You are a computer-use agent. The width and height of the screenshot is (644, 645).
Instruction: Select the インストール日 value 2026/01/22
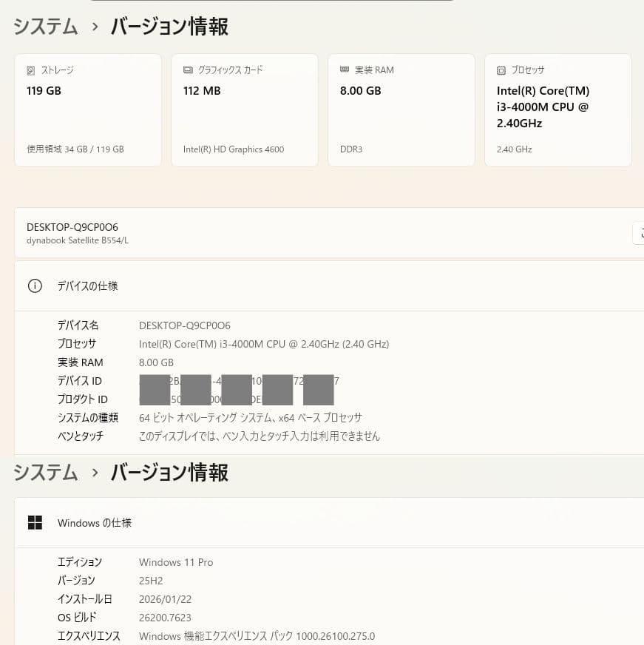[166, 599]
